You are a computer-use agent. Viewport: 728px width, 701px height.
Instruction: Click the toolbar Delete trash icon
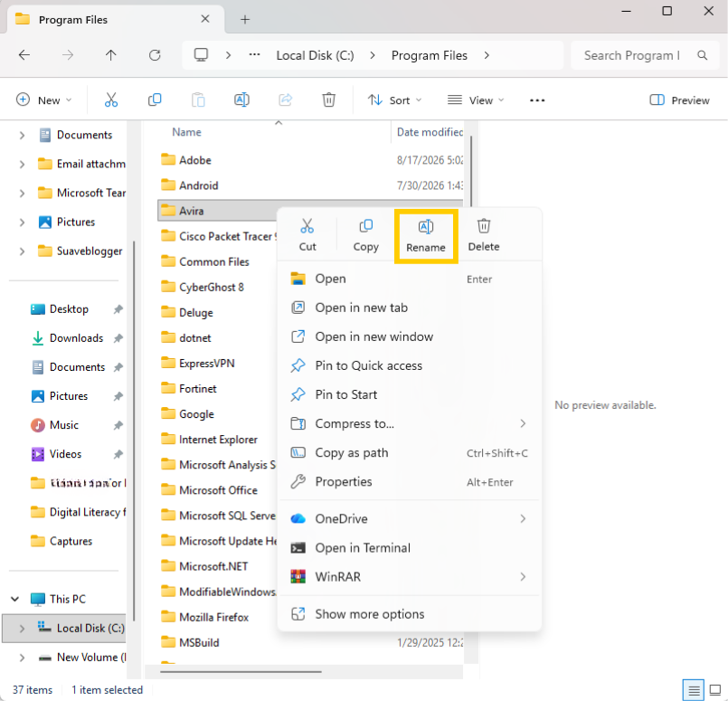pos(328,99)
